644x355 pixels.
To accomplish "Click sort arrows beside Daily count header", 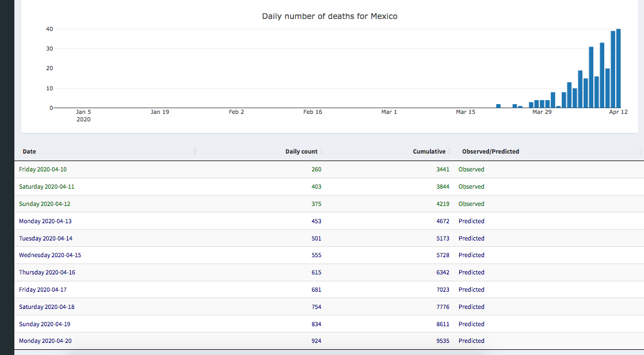I will [322, 151].
